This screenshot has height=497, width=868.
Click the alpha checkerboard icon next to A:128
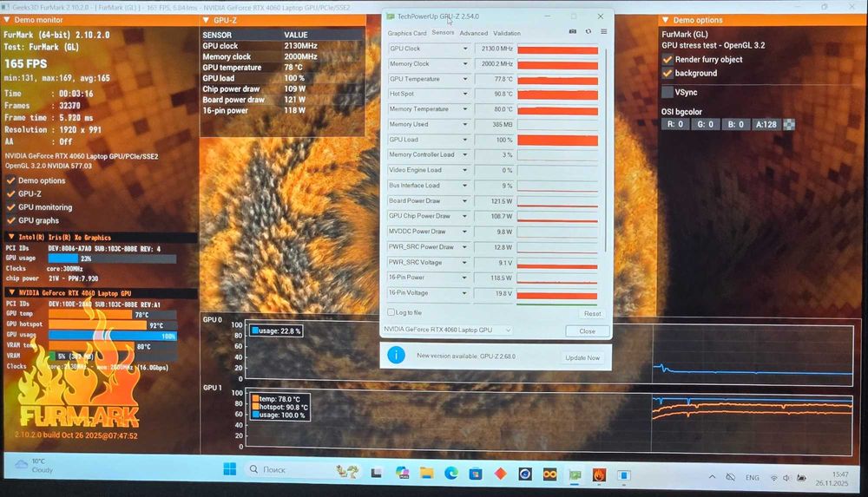[789, 125]
